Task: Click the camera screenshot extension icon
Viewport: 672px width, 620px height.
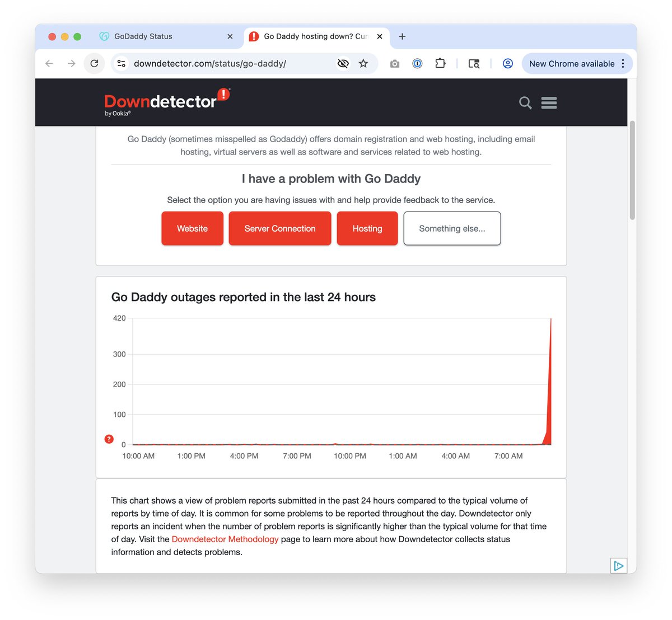Action: tap(395, 64)
